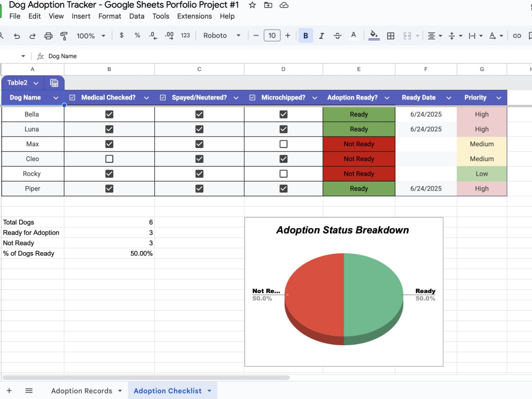Uncheck Piper's Microchipped box

point(284,189)
